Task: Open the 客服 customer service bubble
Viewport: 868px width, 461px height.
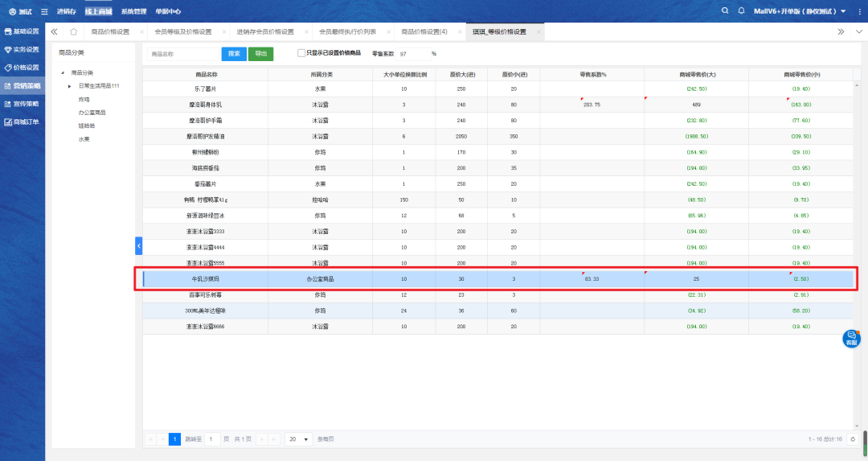Action: point(851,339)
